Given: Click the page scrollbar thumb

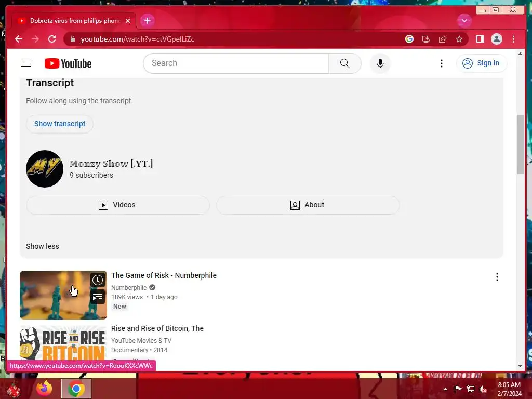Looking at the screenshot, I should click(x=520, y=144).
